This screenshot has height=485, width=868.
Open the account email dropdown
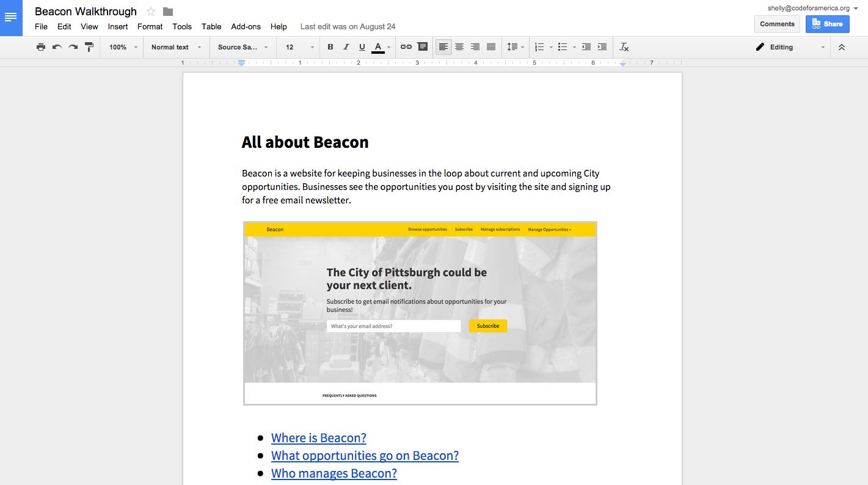pos(813,8)
